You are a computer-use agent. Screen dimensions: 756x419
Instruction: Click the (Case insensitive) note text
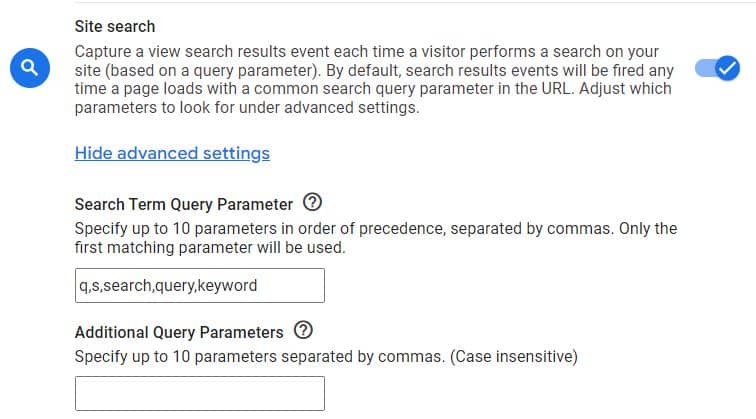(513, 357)
